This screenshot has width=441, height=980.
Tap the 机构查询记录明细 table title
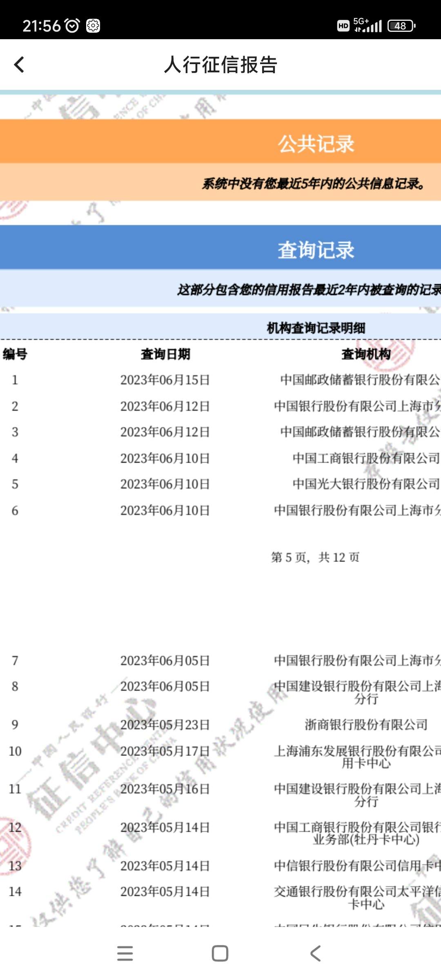[x=316, y=327]
